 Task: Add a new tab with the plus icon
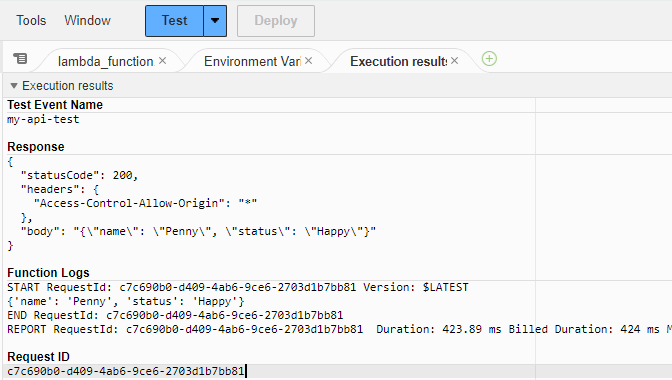[489, 59]
